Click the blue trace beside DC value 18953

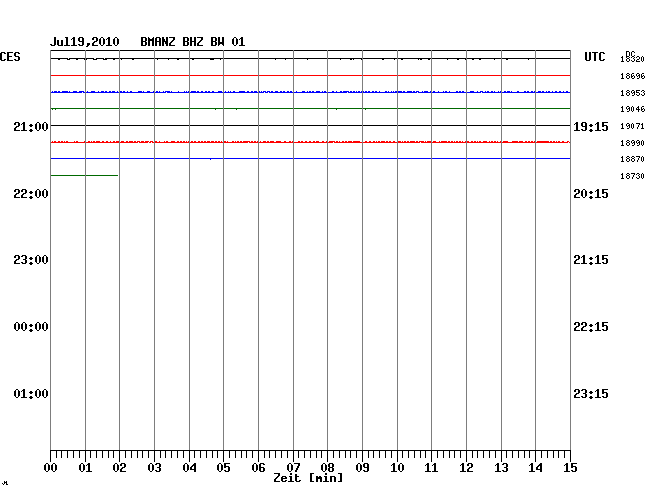[x=310, y=92]
